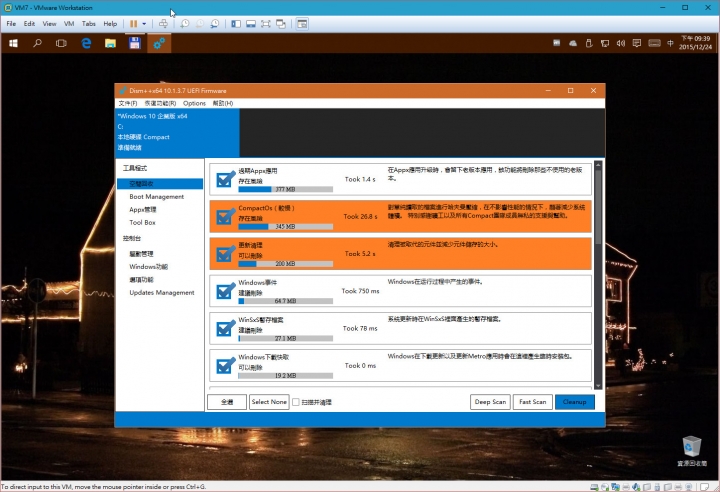Screen dimensions: 720x492
Task: Toggle the VMware library sidebar icon
Action: click(236, 24)
